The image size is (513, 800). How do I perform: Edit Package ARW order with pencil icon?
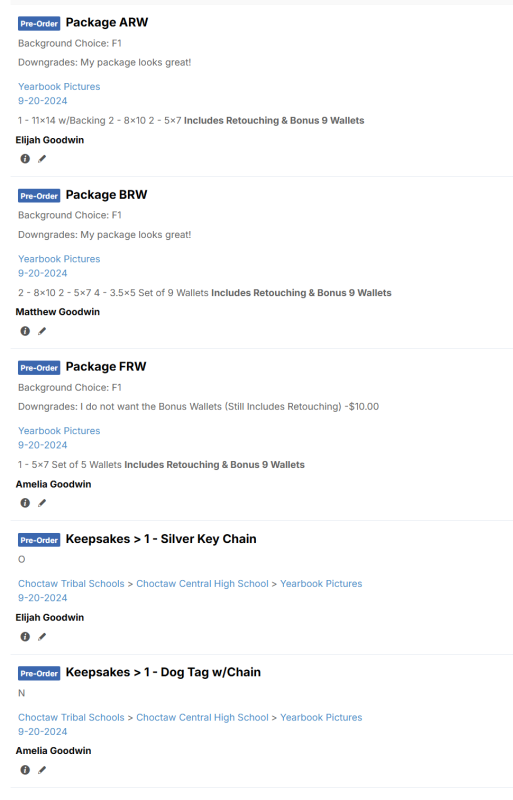pyautogui.click(x=42, y=159)
